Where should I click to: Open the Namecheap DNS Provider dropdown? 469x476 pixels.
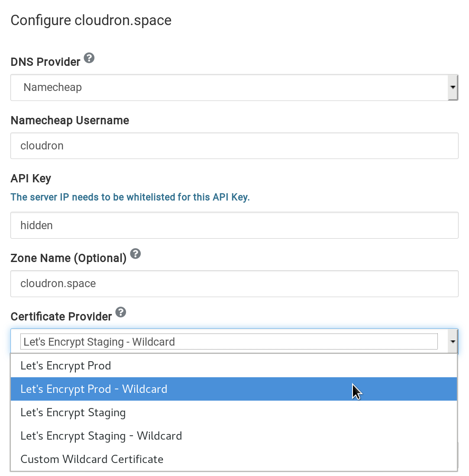(x=229, y=87)
